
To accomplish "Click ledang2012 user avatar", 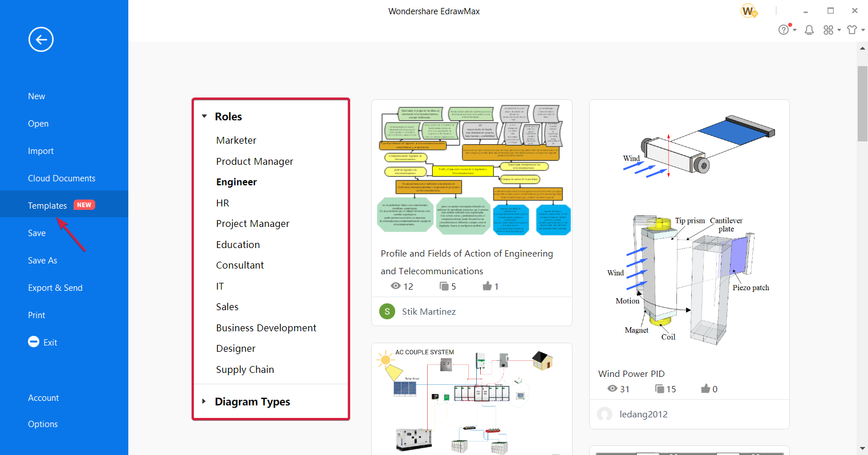I will [605, 414].
